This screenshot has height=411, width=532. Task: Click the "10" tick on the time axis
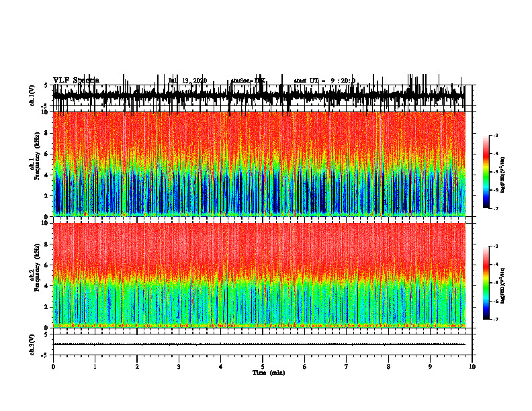coord(472,367)
